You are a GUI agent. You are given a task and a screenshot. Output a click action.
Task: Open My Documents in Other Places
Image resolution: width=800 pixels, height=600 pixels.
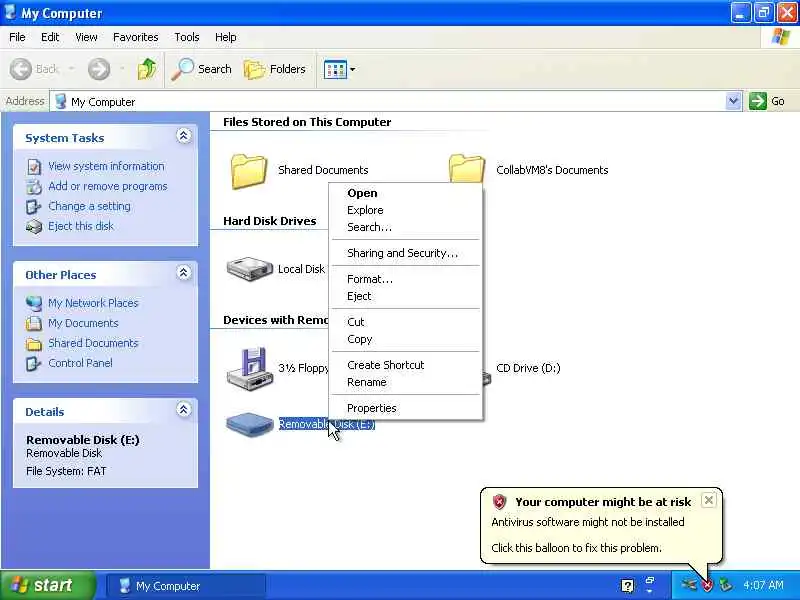click(x=83, y=323)
